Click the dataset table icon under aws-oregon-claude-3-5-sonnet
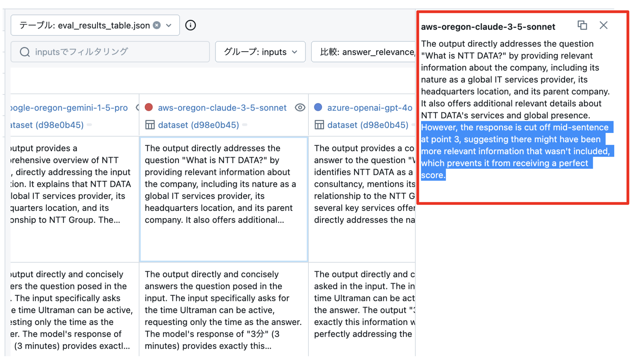The width and height of the screenshot is (637, 364). [150, 125]
